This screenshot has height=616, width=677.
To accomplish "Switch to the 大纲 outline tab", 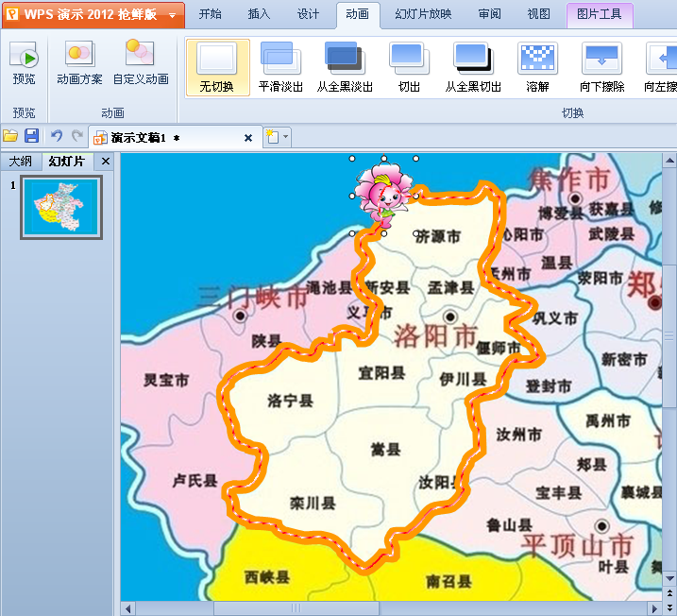I will [x=21, y=162].
